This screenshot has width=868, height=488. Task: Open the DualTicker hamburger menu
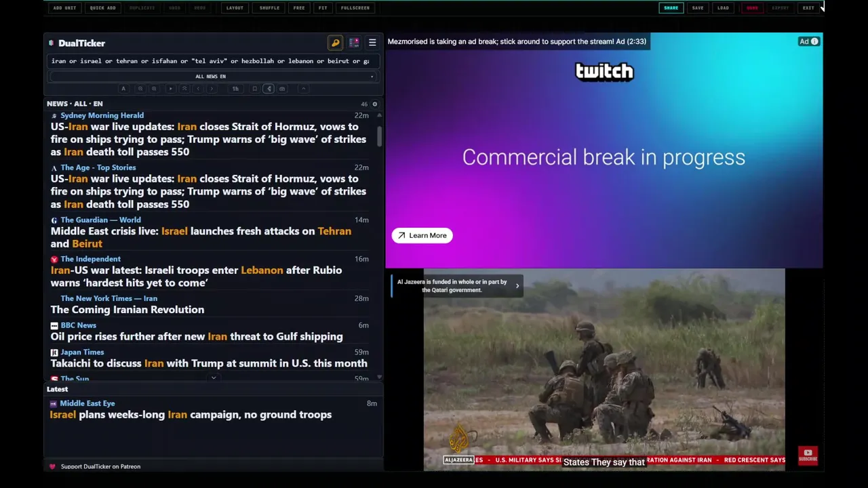(372, 43)
